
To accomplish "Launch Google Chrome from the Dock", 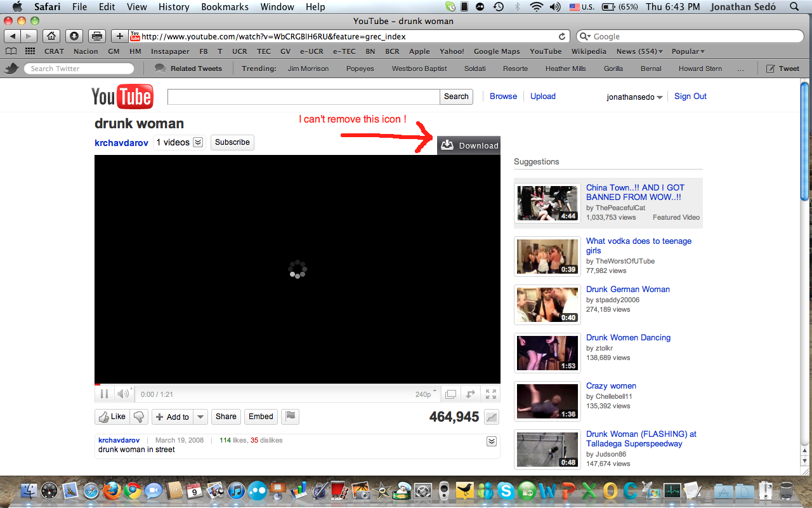I will [132, 491].
